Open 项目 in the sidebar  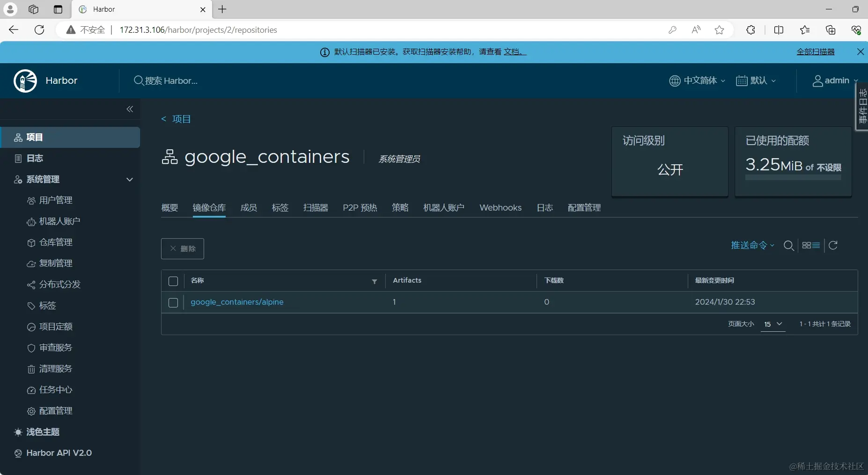coord(70,137)
